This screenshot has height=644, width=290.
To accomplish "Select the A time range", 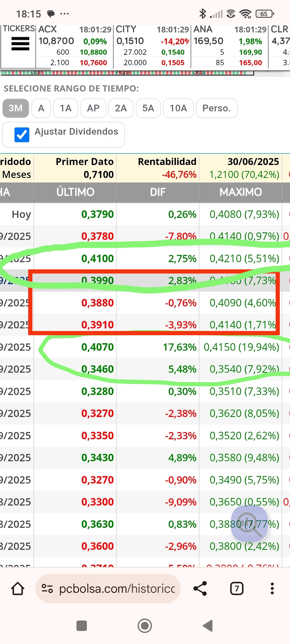I will coord(41,108).
